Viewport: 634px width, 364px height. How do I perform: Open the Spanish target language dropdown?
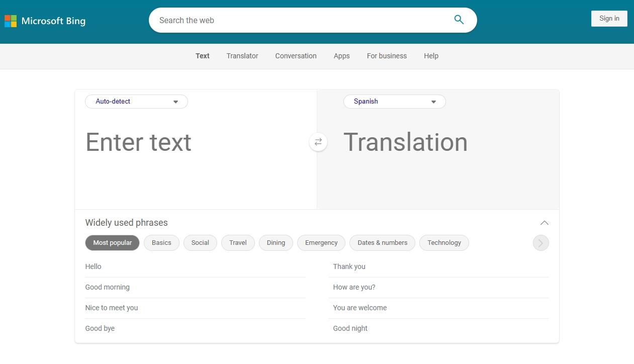pos(394,102)
